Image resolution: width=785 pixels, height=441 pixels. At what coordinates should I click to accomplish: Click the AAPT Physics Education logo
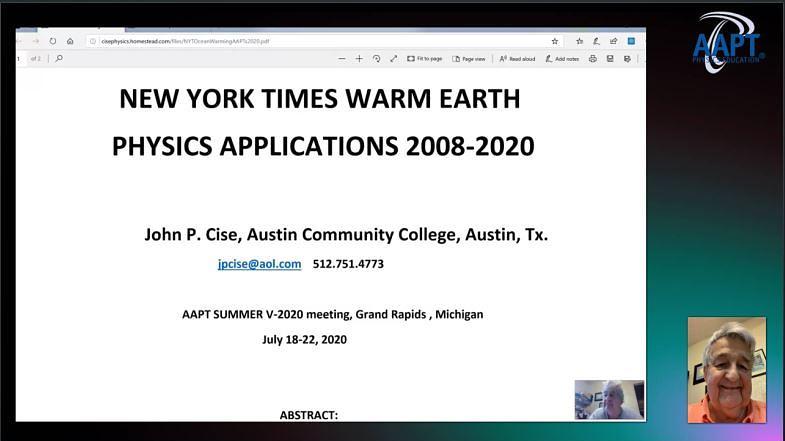click(728, 43)
